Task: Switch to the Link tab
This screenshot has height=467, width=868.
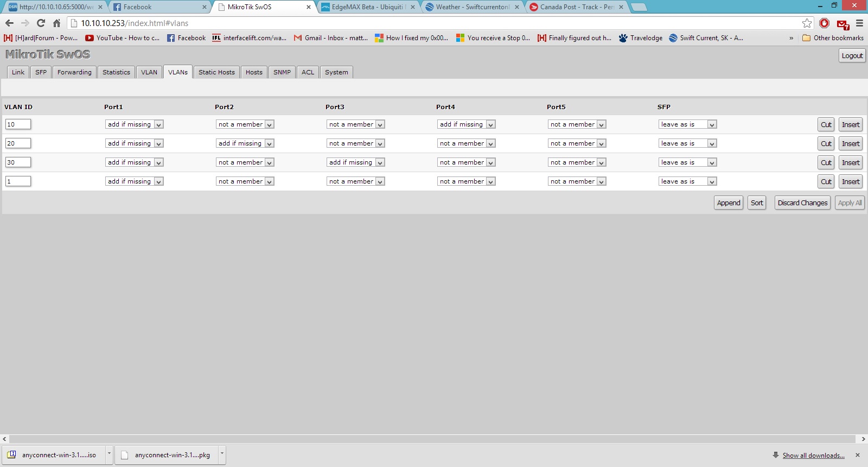Action: (18, 72)
